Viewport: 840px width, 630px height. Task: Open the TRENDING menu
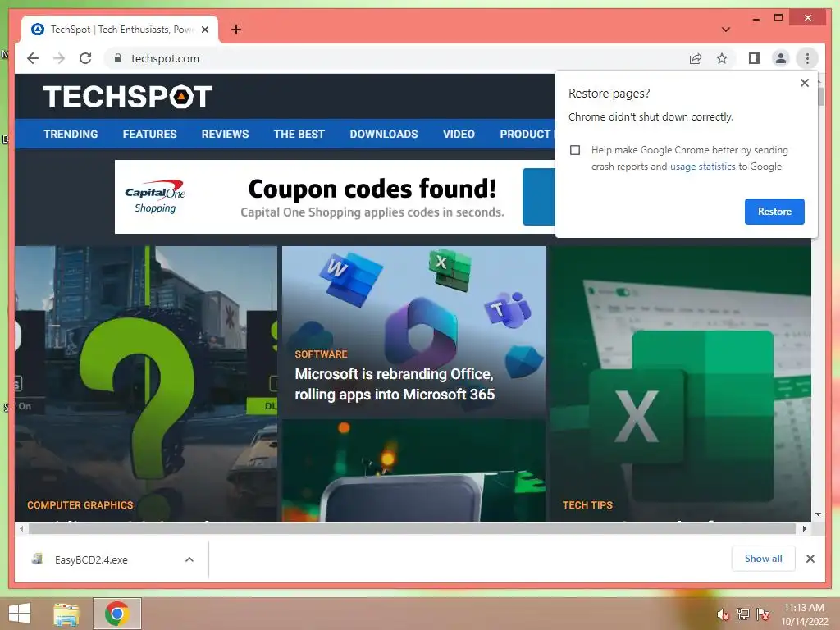coord(71,134)
